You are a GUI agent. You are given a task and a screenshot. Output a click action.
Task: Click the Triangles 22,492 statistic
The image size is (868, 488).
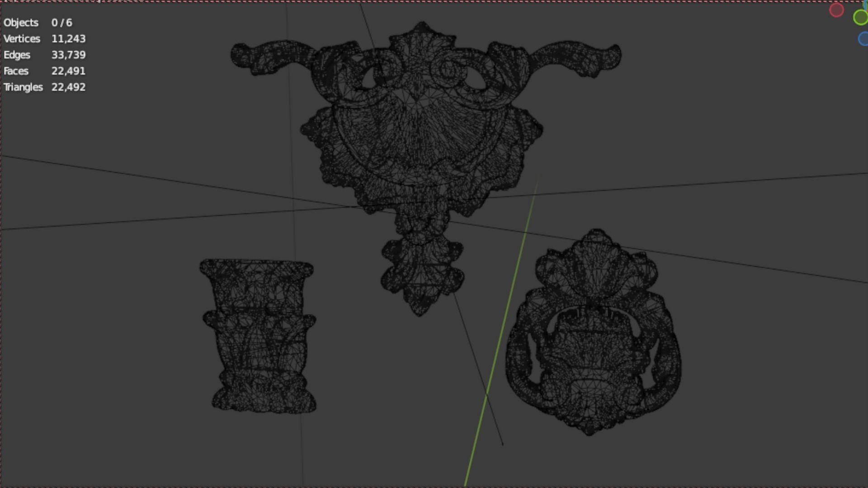(x=45, y=87)
